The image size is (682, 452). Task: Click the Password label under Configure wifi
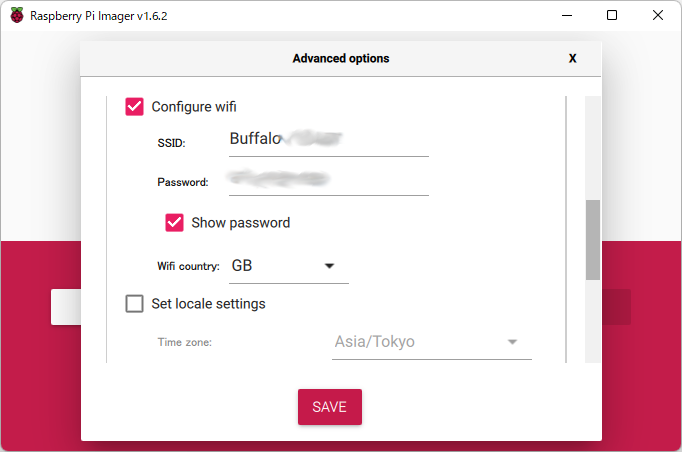tap(183, 182)
